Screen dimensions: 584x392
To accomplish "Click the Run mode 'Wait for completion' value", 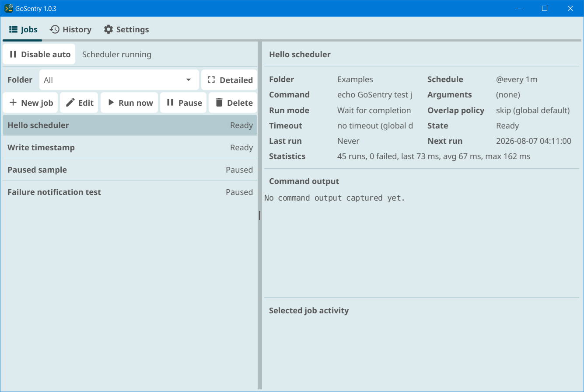I will coord(374,111).
